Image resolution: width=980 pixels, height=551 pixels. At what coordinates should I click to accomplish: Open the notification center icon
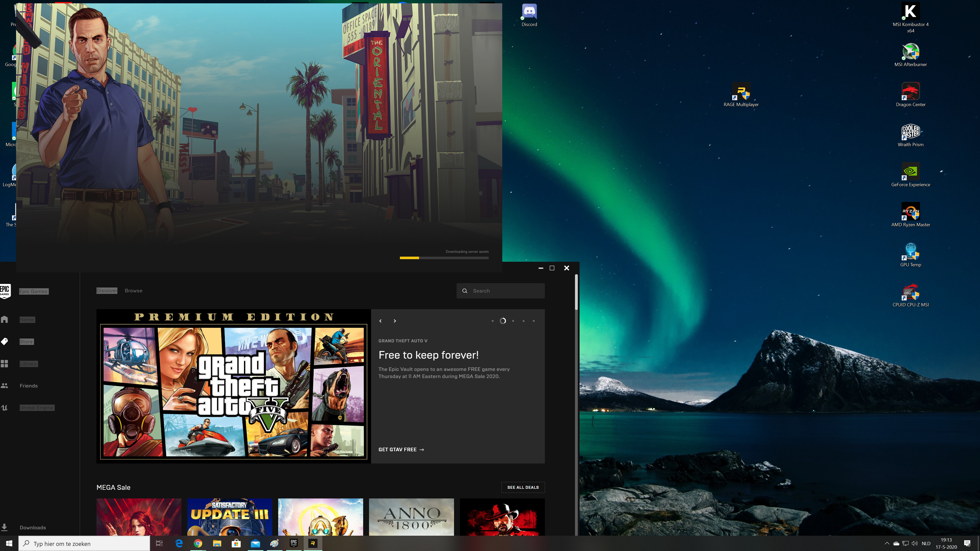point(967,543)
